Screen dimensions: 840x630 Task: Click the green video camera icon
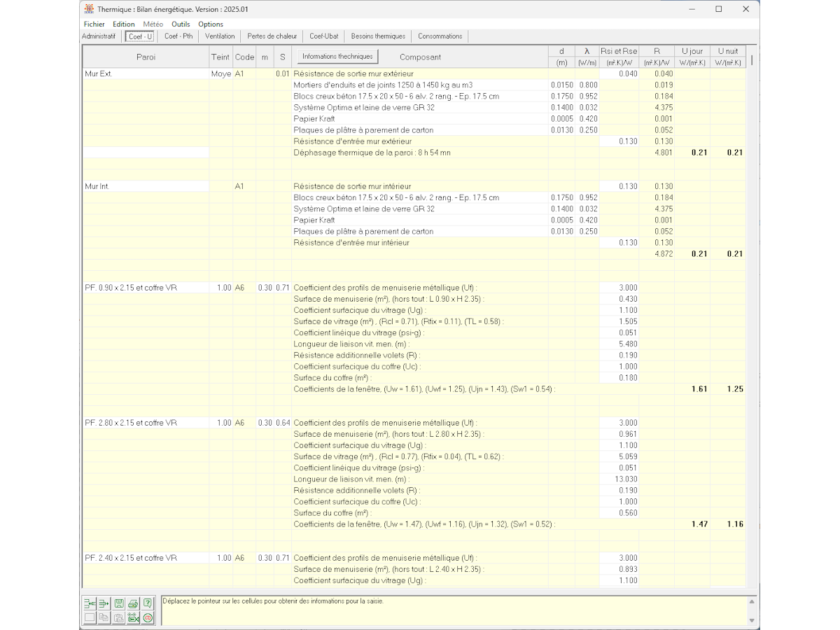click(133, 617)
